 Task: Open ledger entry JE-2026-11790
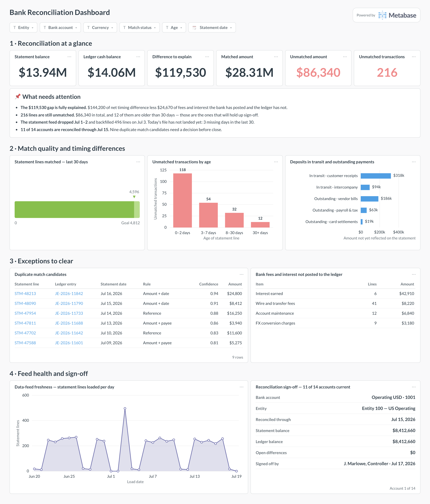[69, 303]
